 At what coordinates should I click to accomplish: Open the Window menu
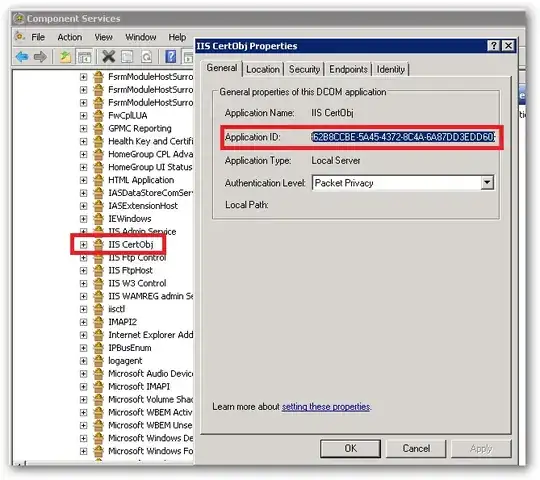coord(141,37)
